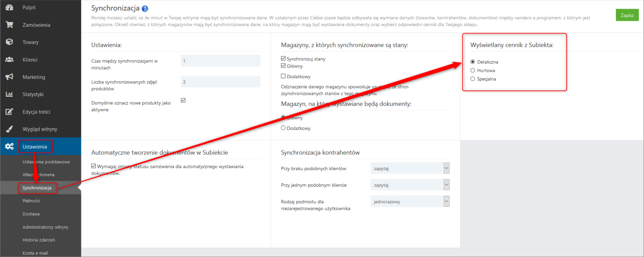Open the Marketing menu item
This screenshot has height=257, width=644.
coord(41,77)
